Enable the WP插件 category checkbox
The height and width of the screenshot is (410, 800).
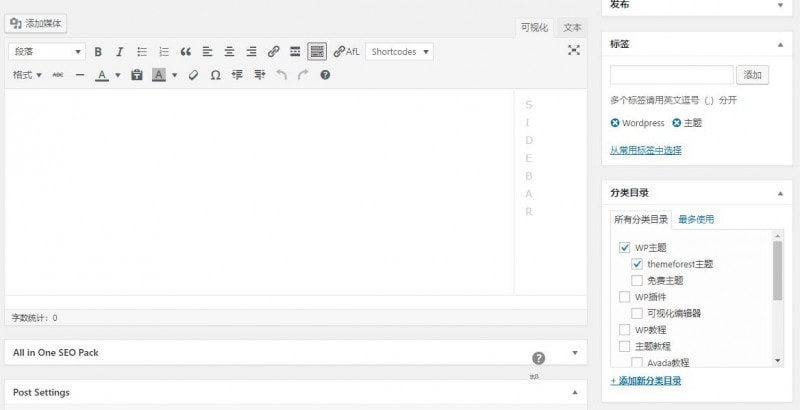(x=625, y=297)
